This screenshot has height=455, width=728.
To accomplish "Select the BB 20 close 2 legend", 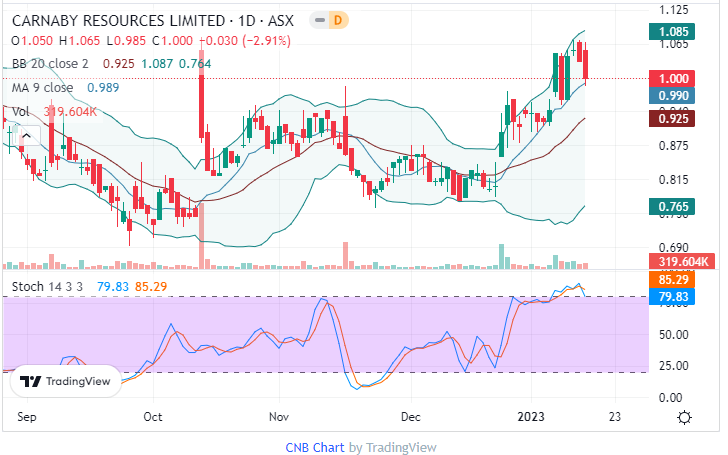I will coord(50,64).
